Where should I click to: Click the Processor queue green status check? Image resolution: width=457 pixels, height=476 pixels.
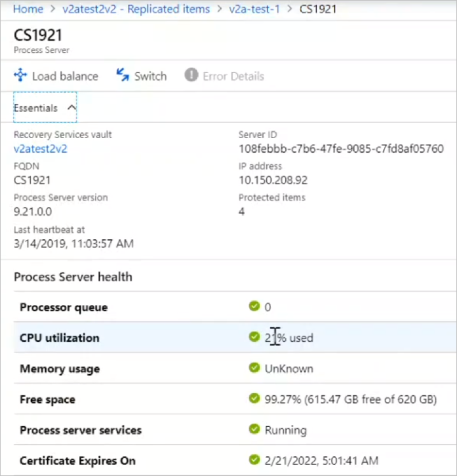coord(254,306)
